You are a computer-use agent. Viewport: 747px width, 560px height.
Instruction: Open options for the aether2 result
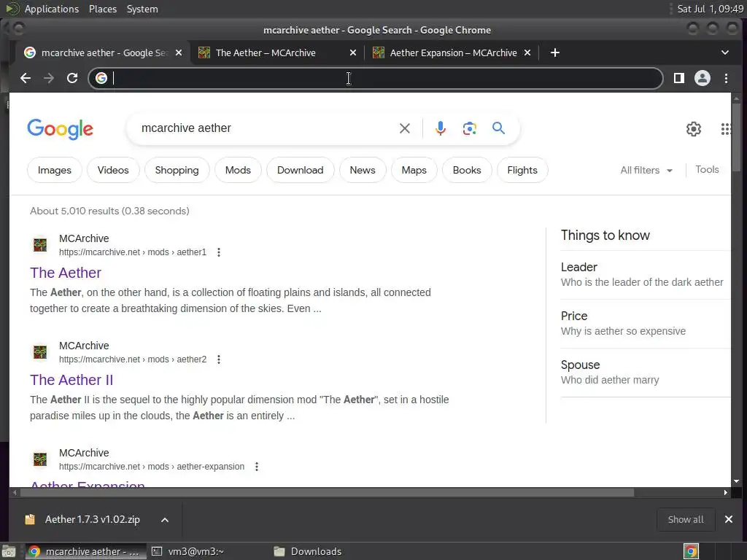pyautogui.click(x=219, y=359)
